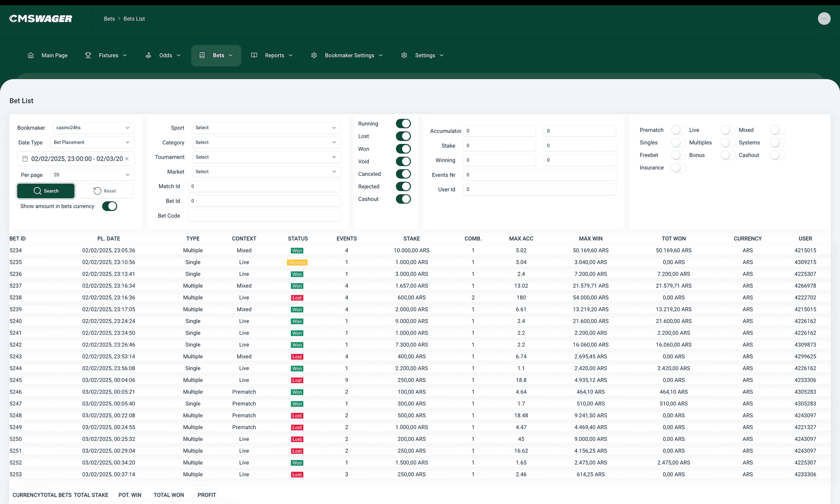Screen dimensions: 840x504
Task: Click the Fixtures trophy icon
Action: coord(88,56)
